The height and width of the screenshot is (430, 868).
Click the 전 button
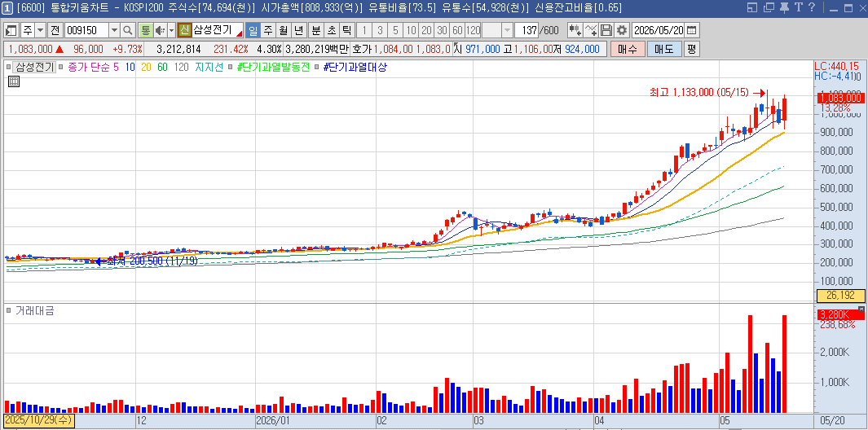pyautogui.click(x=55, y=30)
